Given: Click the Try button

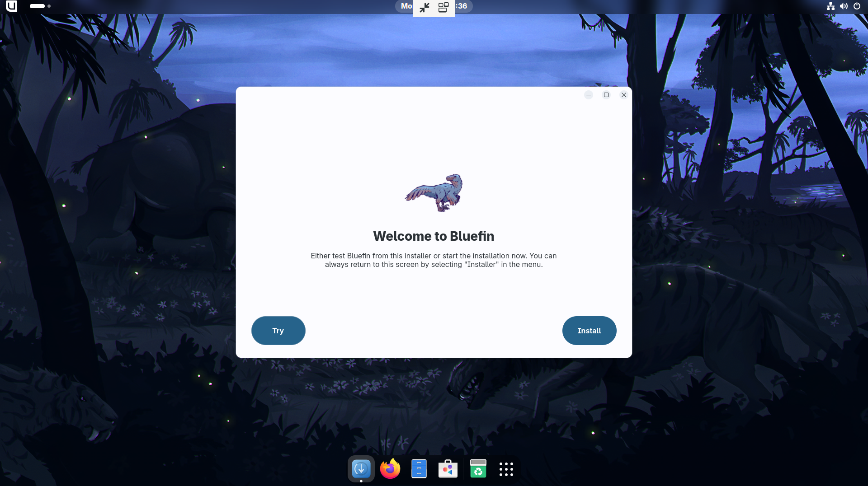Looking at the screenshot, I should (x=278, y=331).
